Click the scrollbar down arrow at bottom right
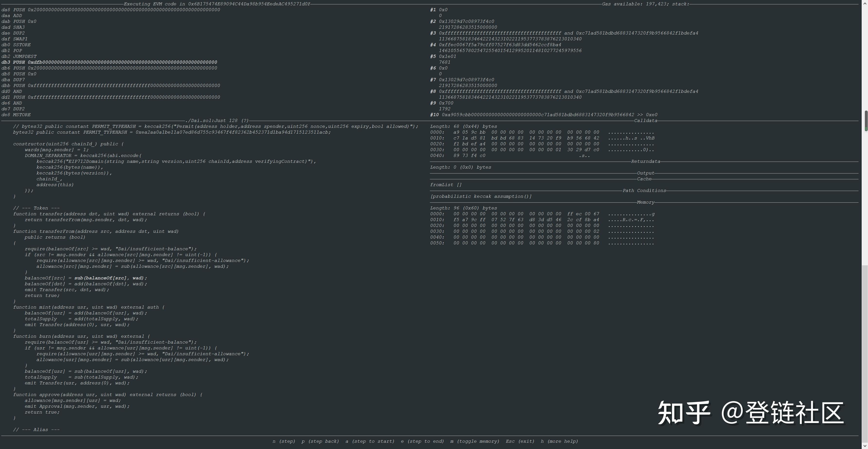This screenshot has height=449, width=868. 865,446
